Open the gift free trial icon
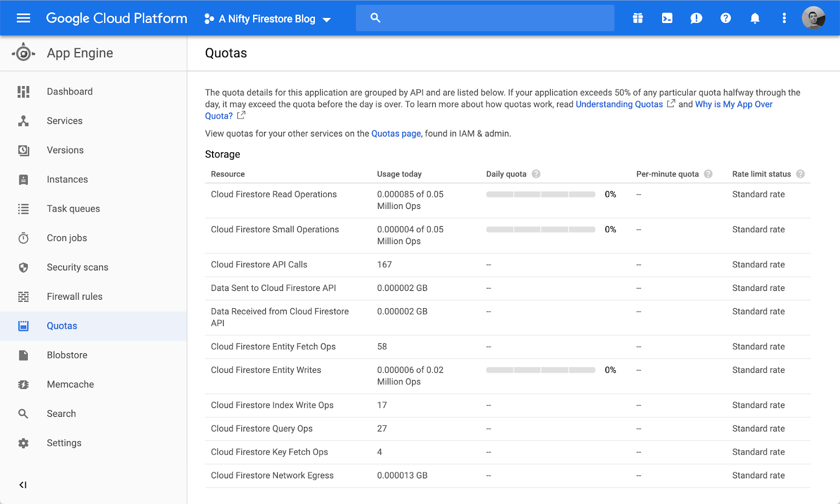Viewport: 840px width, 504px height. 637,18
